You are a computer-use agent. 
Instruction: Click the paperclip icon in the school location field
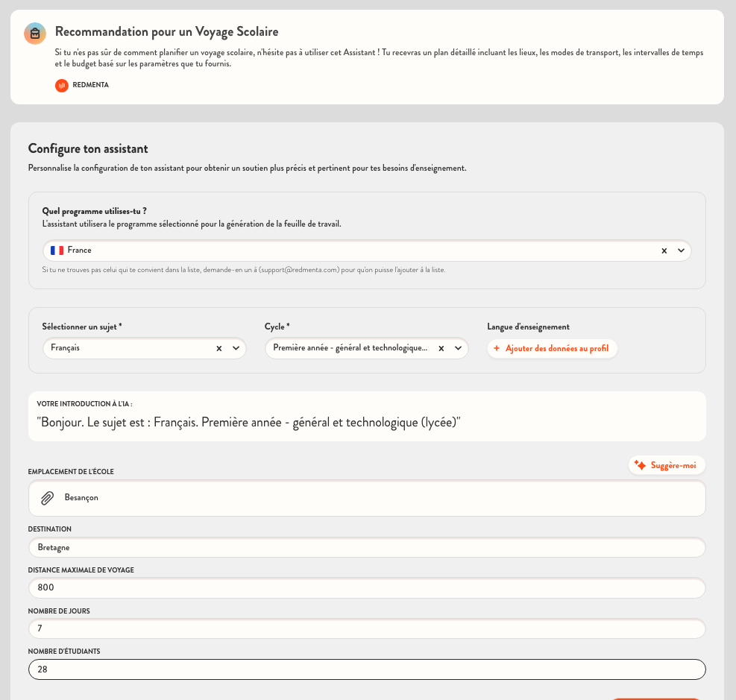pyautogui.click(x=47, y=498)
